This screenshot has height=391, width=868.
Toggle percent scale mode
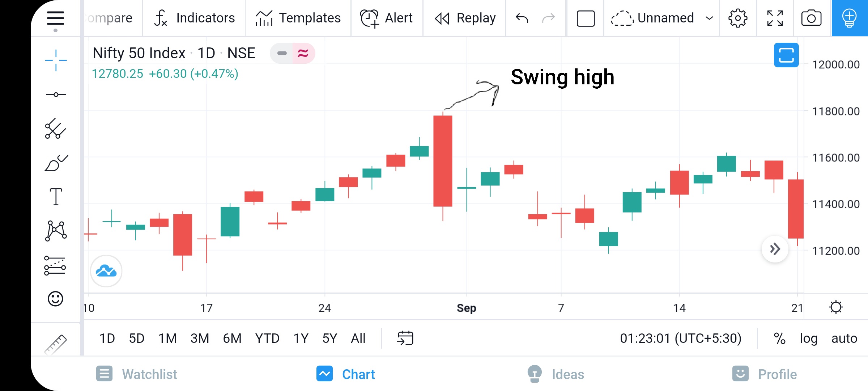(779, 339)
